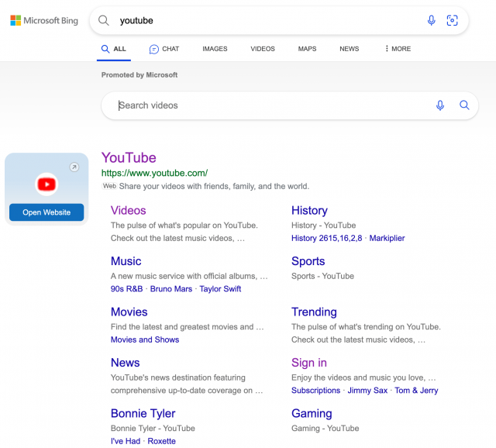Go to the News search tab
Viewport: 496px width, 448px height.
tap(349, 49)
